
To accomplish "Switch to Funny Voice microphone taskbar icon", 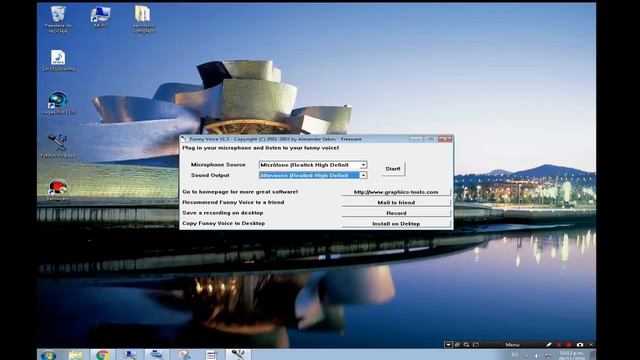I will [x=238, y=354].
